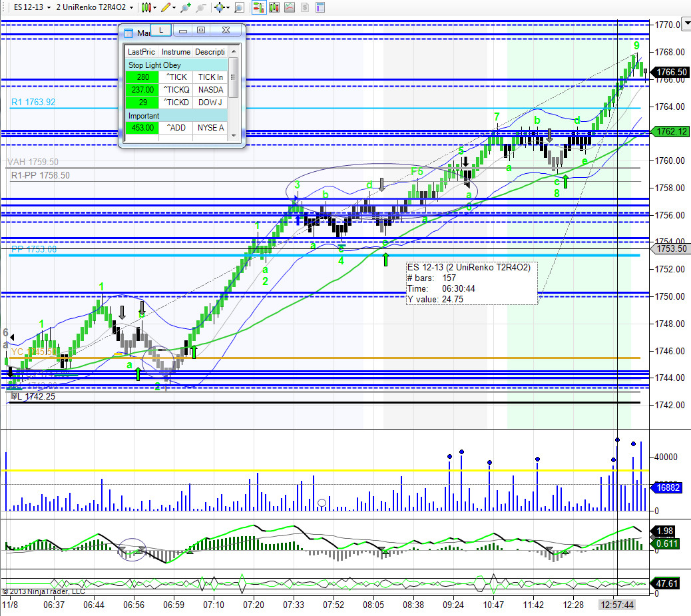
Task: Click the ^TICKQ instrument cell
Action: click(176, 90)
